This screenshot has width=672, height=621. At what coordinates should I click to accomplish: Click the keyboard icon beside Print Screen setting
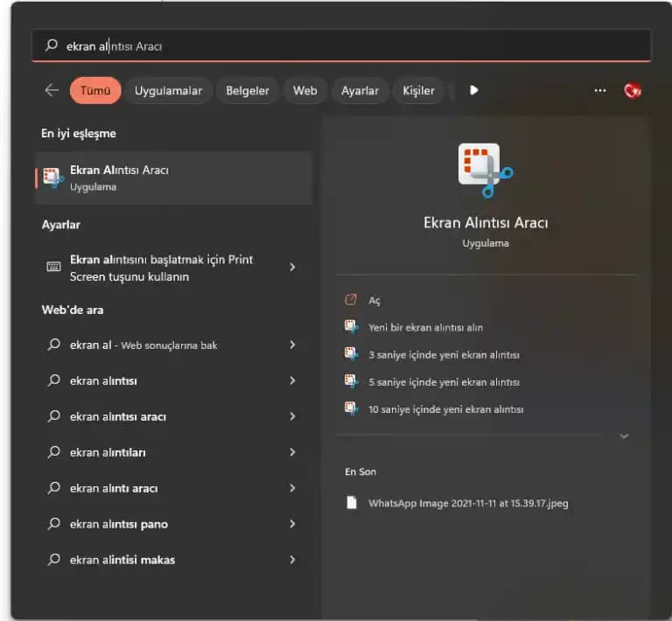pyautogui.click(x=53, y=267)
